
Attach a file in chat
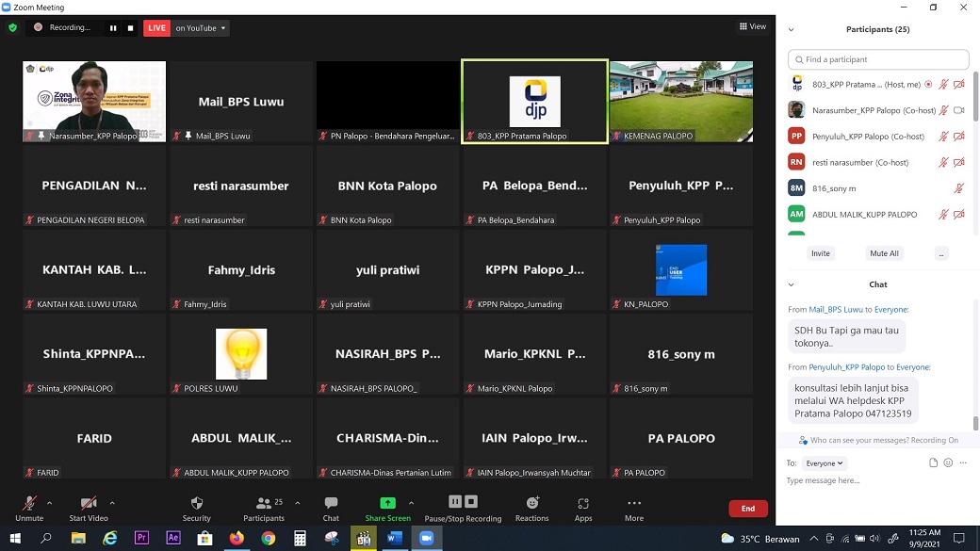pos(933,463)
